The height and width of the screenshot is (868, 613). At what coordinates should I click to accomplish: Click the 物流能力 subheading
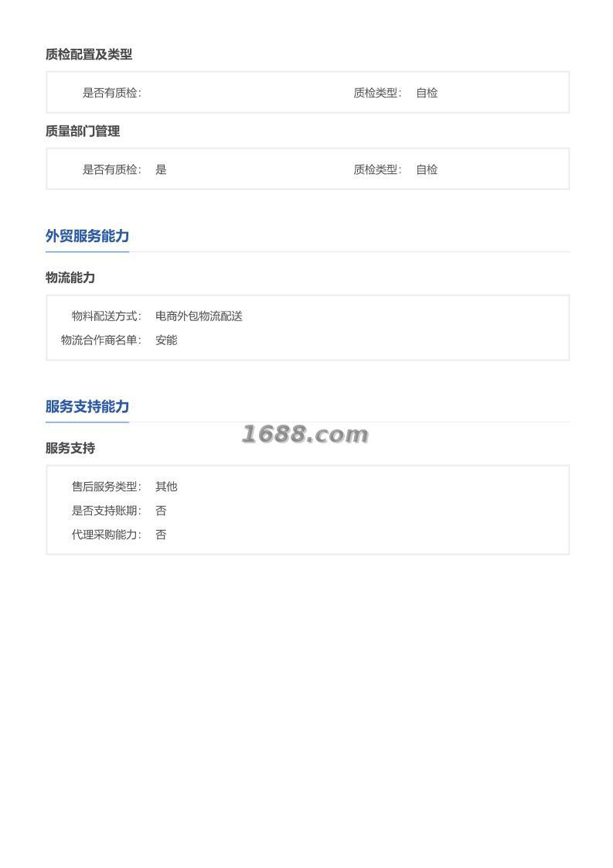70,277
